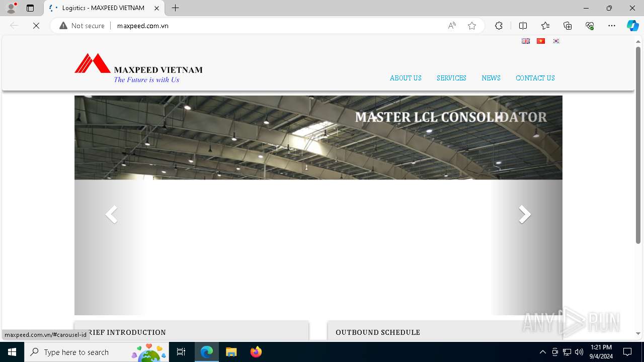The image size is (644, 362).
Task: Toggle split screen view
Action: 523,26
